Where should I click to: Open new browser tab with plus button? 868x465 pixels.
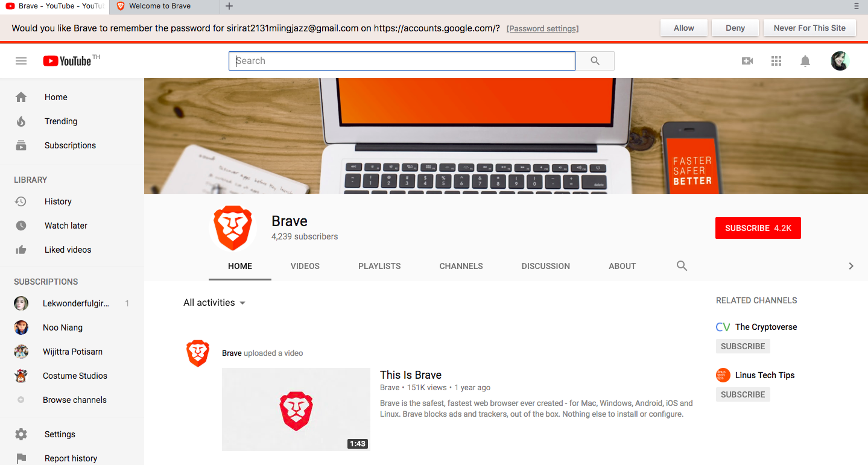(x=229, y=7)
